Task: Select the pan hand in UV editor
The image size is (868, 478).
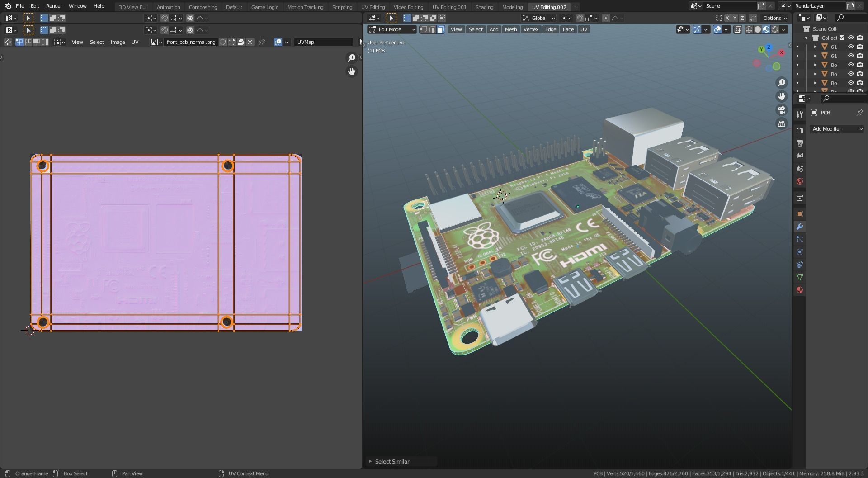Action: click(x=352, y=71)
